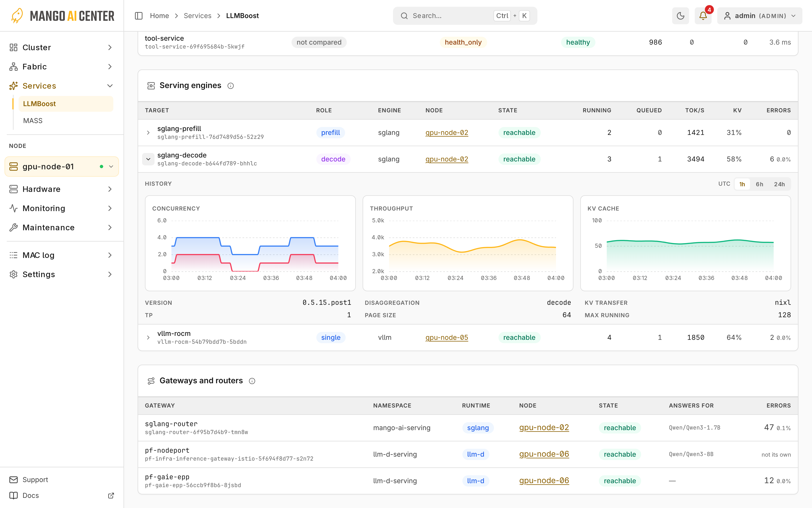The image size is (812, 508).
Task: Open the notifications bell
Action: tap(703, 16)
